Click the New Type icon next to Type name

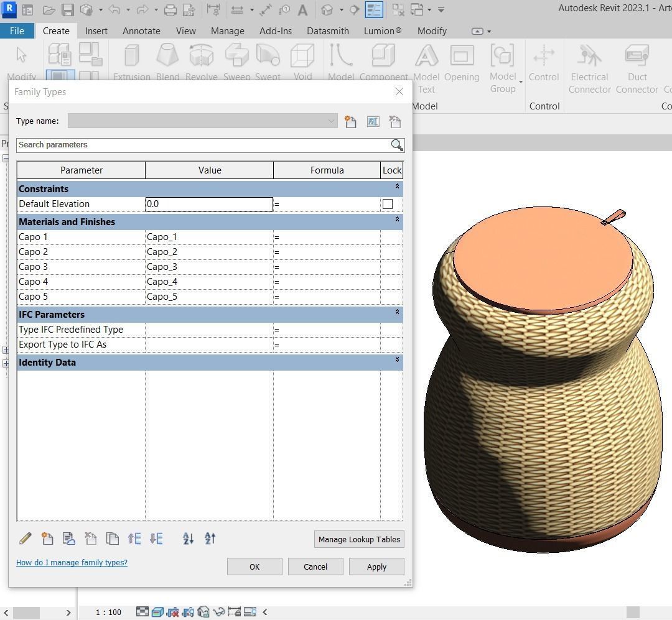pos(350,122)
